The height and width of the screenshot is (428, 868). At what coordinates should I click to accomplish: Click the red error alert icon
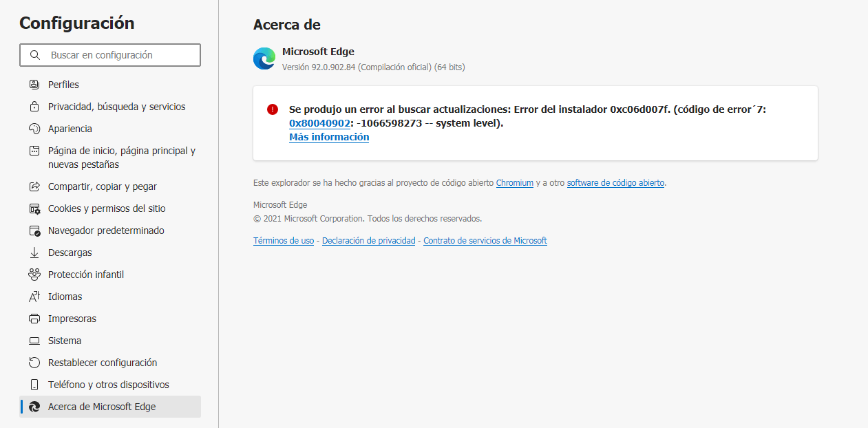[x=273, y=109]
